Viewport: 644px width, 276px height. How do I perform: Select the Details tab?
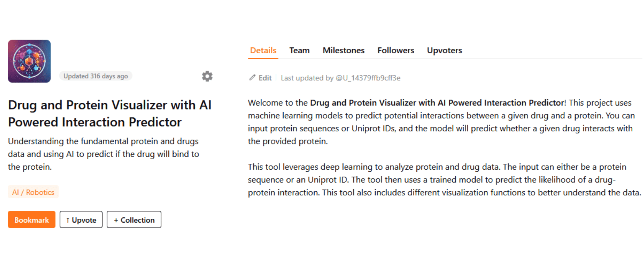[x=263, y=50]
